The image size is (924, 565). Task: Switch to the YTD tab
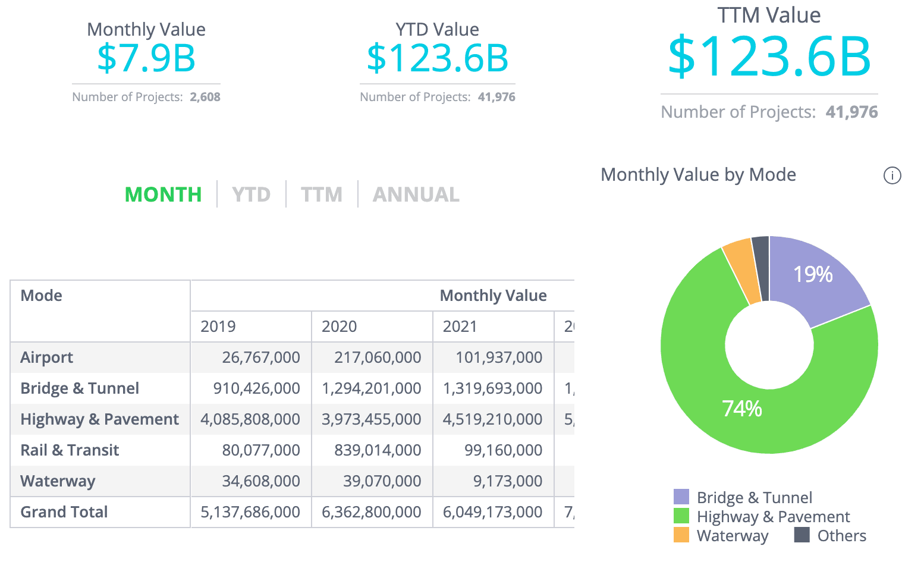[251, 194]
